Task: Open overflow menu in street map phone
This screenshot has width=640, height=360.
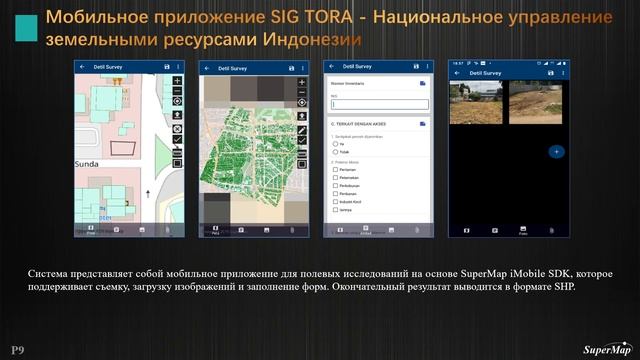Action: [x=178, y=67]
